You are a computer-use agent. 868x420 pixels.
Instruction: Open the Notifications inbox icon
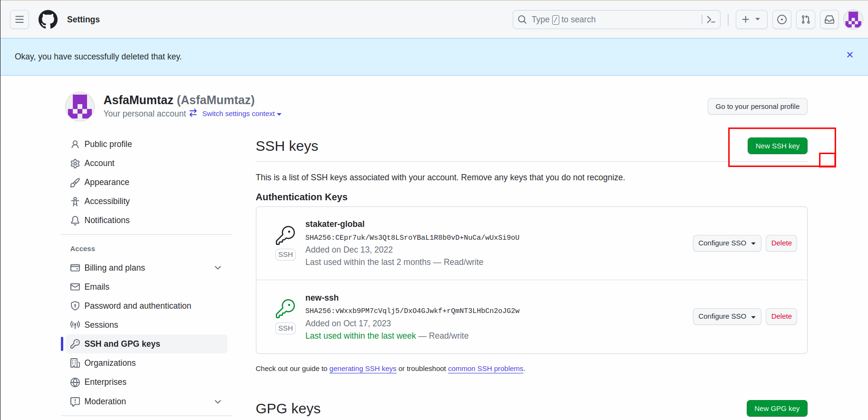[829, 20]
